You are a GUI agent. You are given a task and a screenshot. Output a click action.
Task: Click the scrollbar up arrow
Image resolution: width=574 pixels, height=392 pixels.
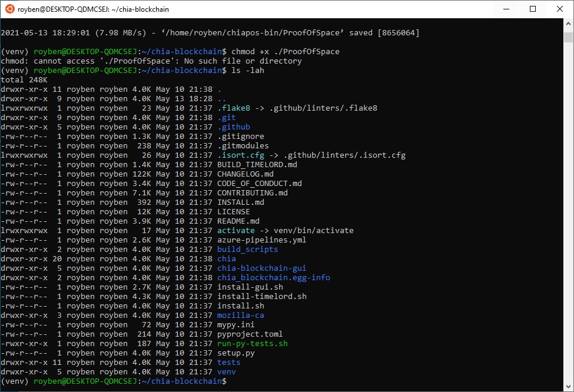[568, 24]
